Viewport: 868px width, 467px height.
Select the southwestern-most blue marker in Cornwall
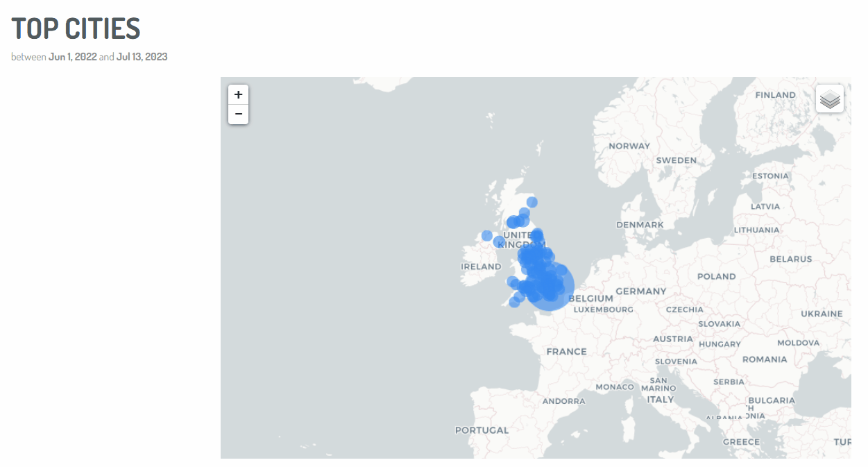[x=514, y=302]
